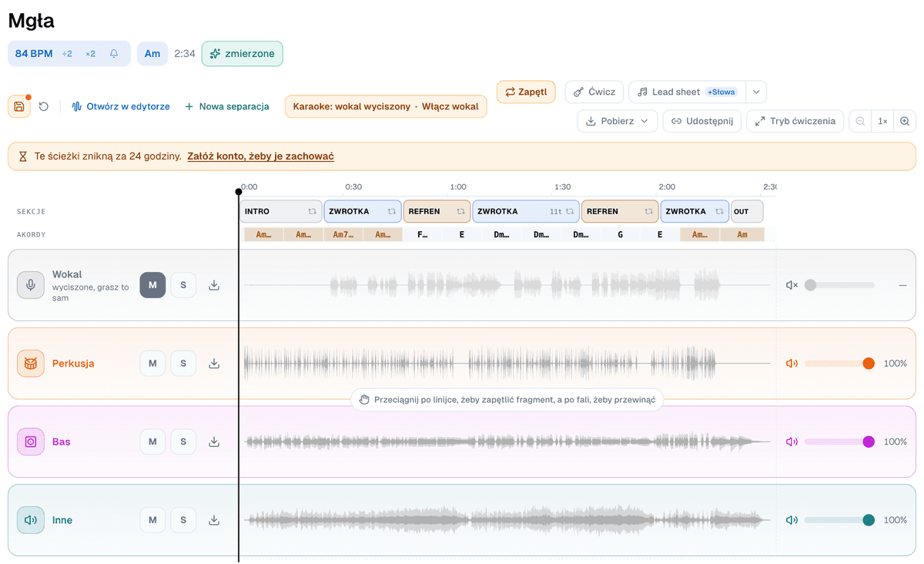Open the Am key selector
This screenshot has height=564, width=924.
tap(152, 54)
